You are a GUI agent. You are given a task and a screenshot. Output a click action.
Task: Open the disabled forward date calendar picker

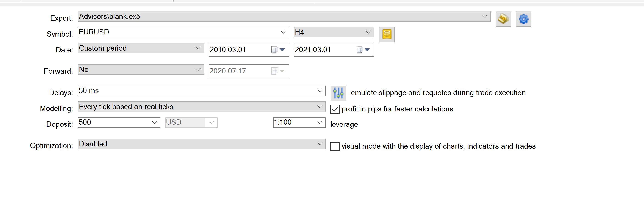(x=278, y=71)
